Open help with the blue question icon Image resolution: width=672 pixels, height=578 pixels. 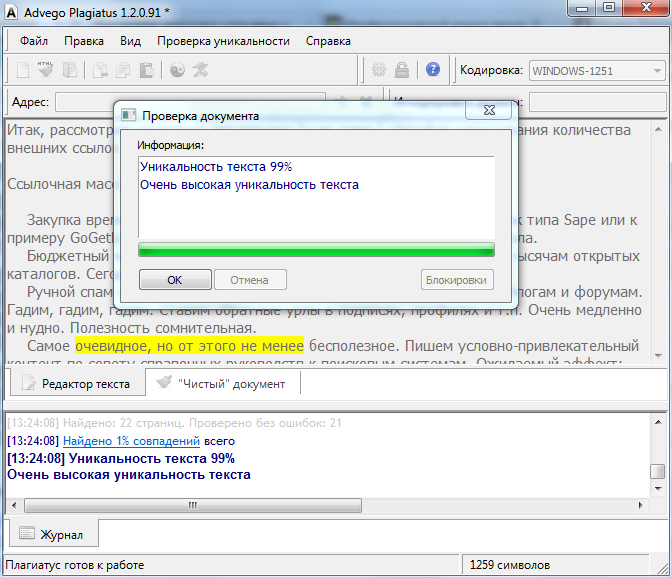tap(433, 69)
